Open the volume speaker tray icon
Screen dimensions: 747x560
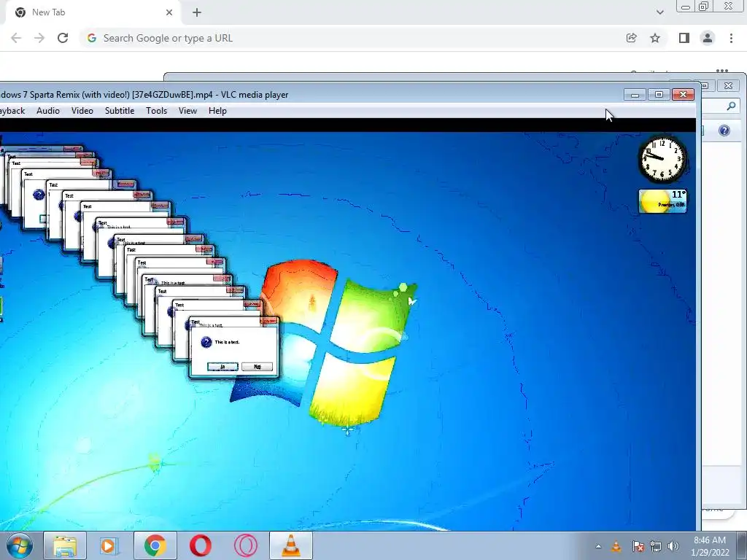point(673,546)
